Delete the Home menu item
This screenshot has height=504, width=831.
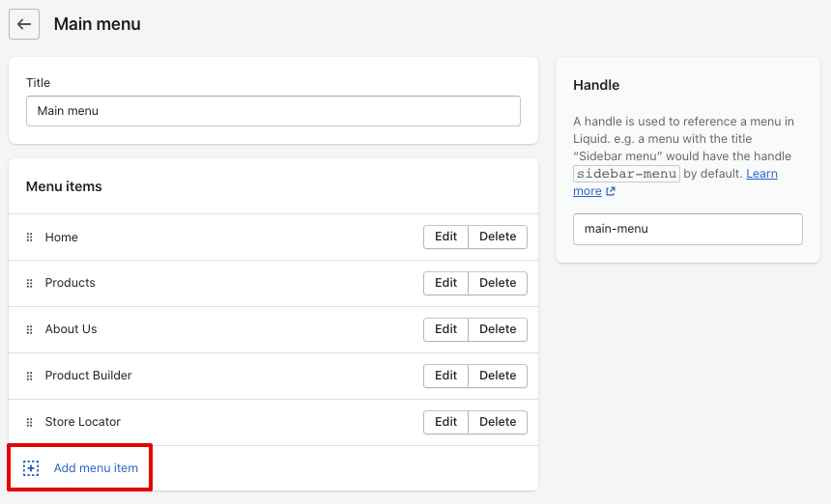[x=498, y=238]
